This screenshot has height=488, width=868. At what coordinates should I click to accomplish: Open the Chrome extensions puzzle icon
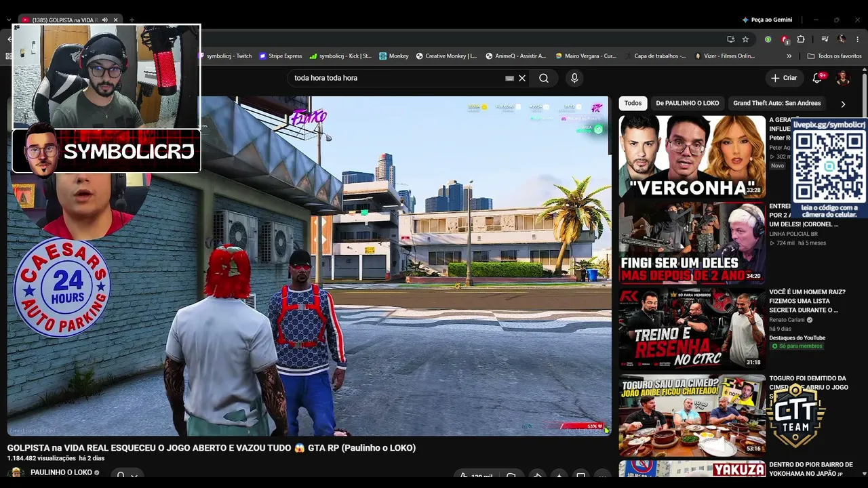801,39
